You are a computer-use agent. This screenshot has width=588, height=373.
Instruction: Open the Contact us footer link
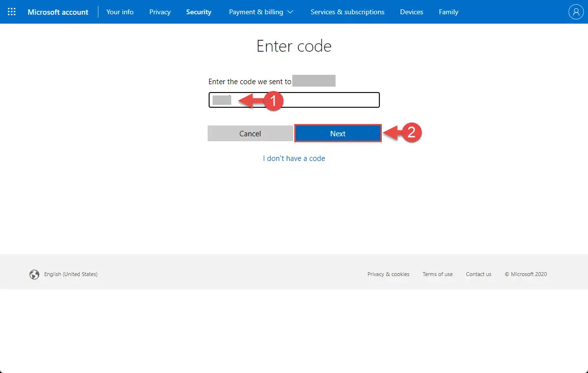(x=478, y=274)
